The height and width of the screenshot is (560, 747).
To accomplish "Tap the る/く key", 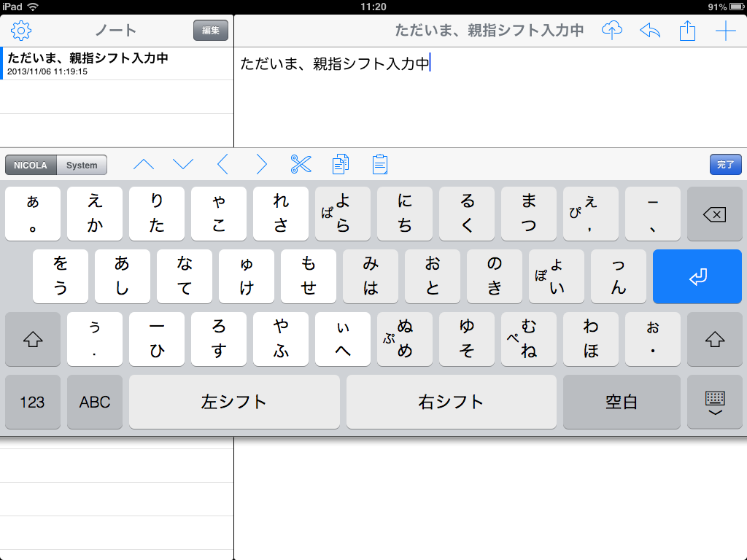I will (467, 214).
